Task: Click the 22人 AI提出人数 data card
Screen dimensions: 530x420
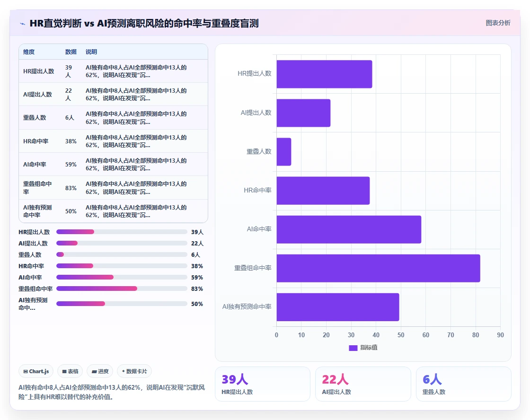Action: coord(363,384)
